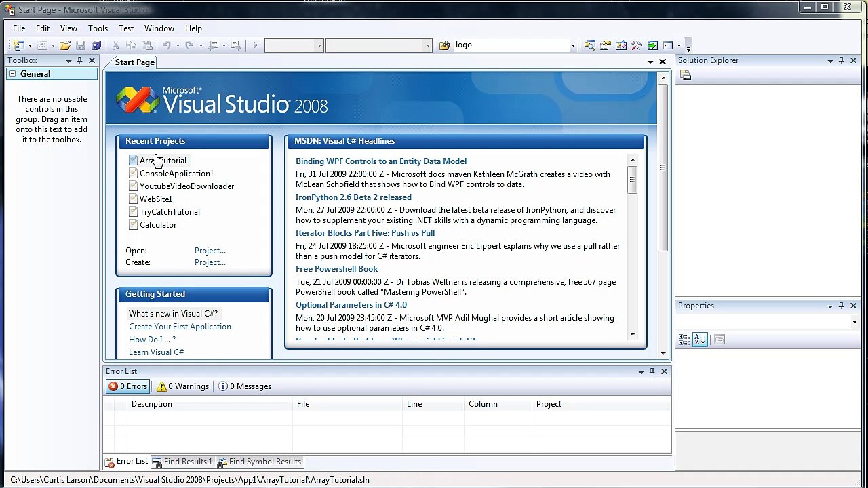Toggle auto-hide pin on Toolbox panel

point(79,60)
